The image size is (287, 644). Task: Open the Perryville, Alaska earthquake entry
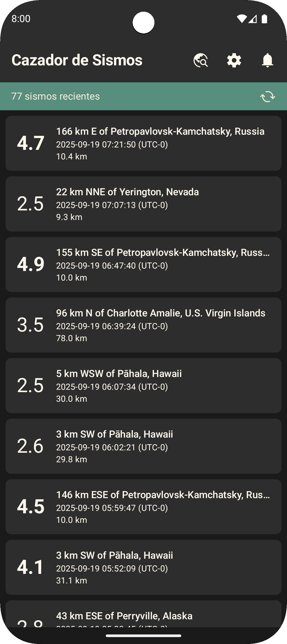tap(143, 614)
